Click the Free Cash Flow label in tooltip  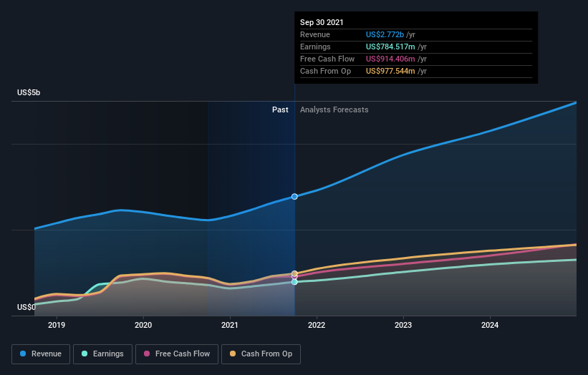327,59
